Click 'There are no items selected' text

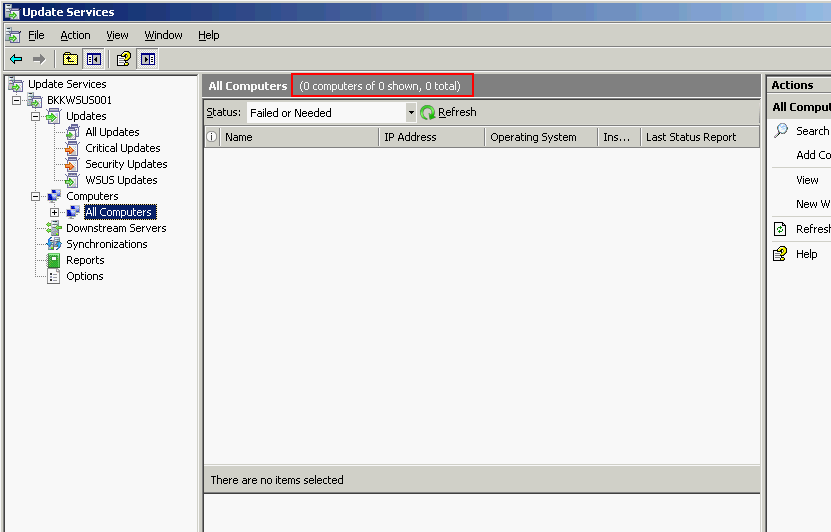[277, 480]
